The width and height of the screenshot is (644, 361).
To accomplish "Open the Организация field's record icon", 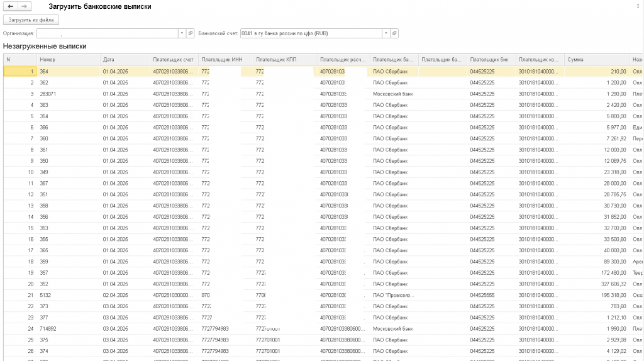I will click(190, 33).
